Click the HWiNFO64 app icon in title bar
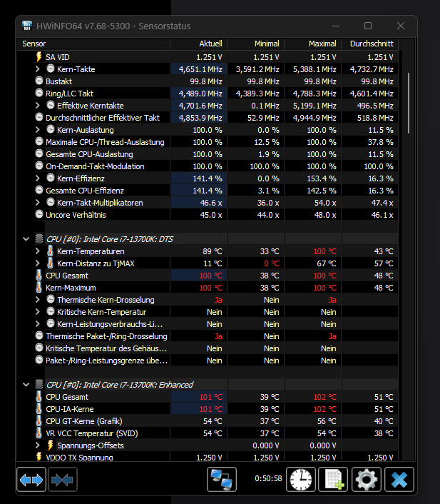This screenshot has width=440, height=504. coord(27,26)
